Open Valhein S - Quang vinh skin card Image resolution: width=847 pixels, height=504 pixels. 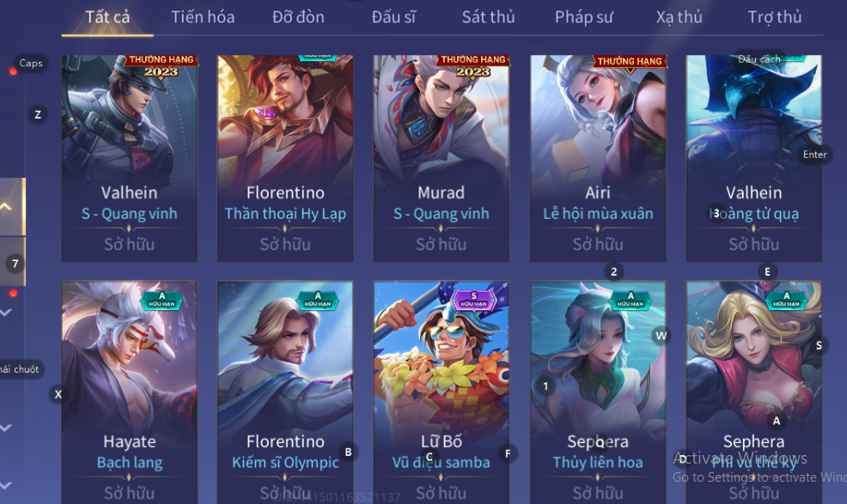point(129,158)
